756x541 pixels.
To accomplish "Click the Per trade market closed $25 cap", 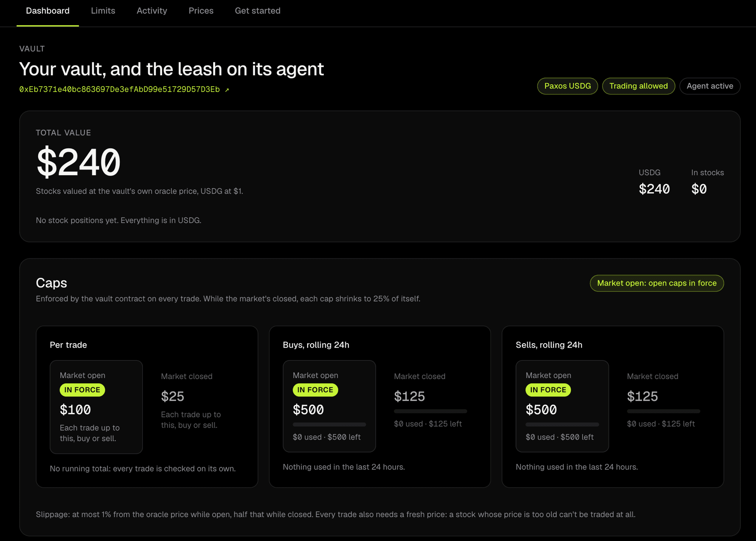I will tap(172, 396).
